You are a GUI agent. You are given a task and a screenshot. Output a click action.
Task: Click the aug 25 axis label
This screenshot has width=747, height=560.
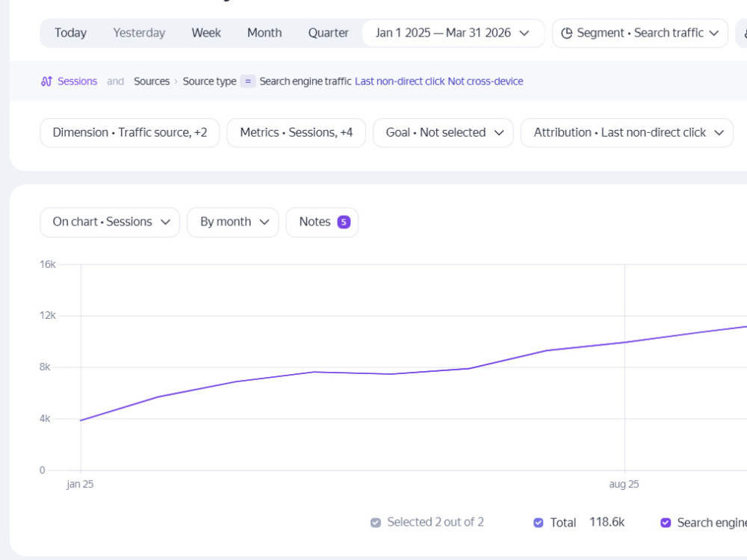(x=624, y=485)
